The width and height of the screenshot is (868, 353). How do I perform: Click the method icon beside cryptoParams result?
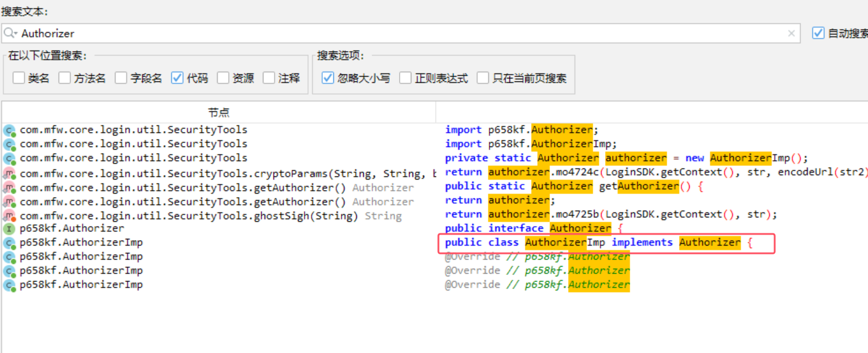[9, 174]
